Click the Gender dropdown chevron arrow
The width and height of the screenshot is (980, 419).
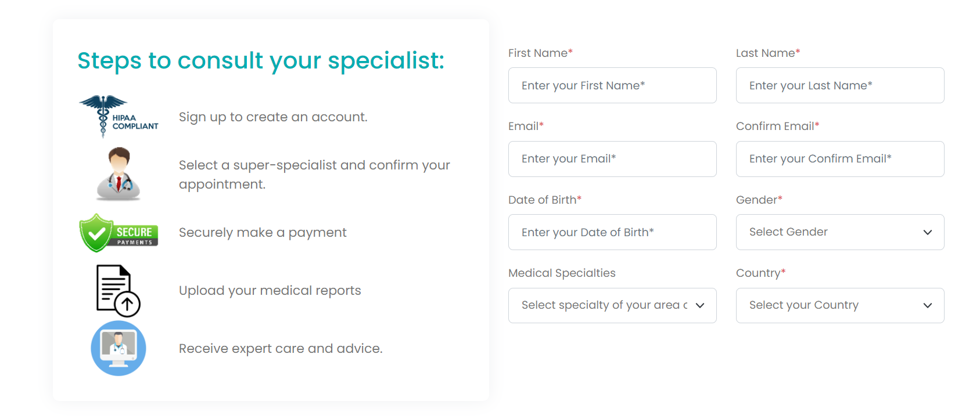[x=927, y=232]
